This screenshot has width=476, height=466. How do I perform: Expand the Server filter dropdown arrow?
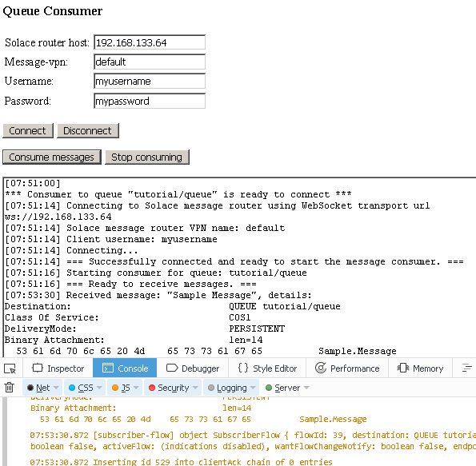click(x=306, y=388)
